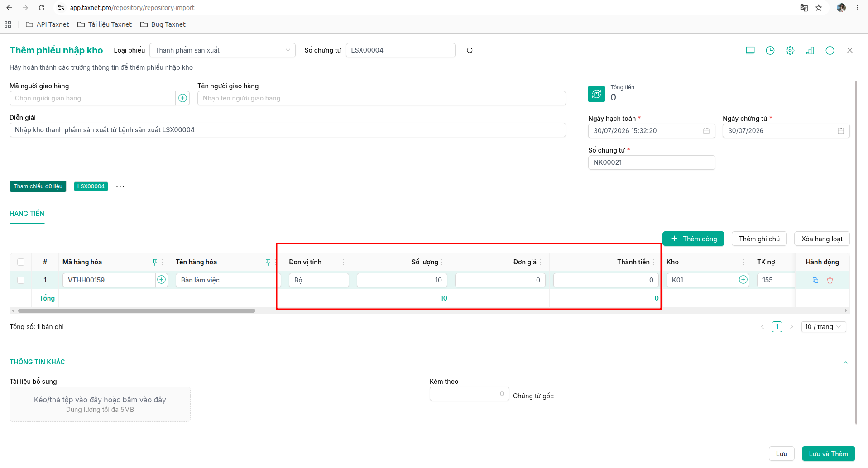Viewport: 868px width, 468px height.
Task: Click the search icon beside Số chứng từ
Action: click(470, 50)
